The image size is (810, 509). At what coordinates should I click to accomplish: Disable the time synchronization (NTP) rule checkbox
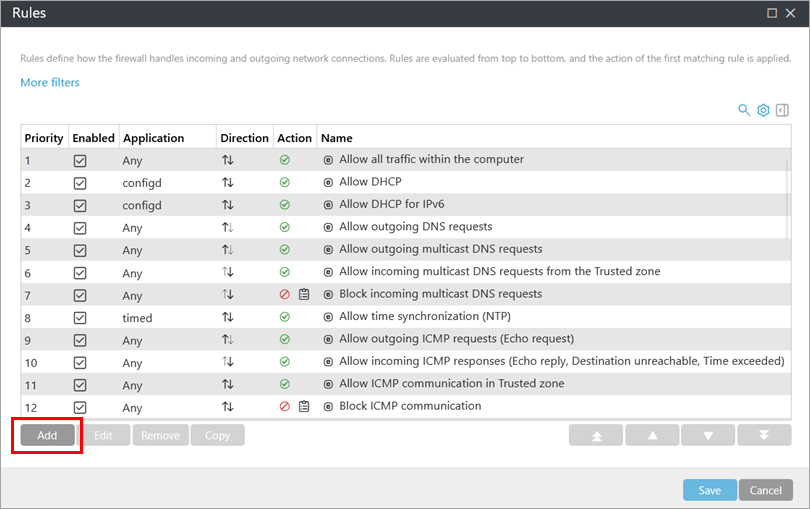pos(80,317)
